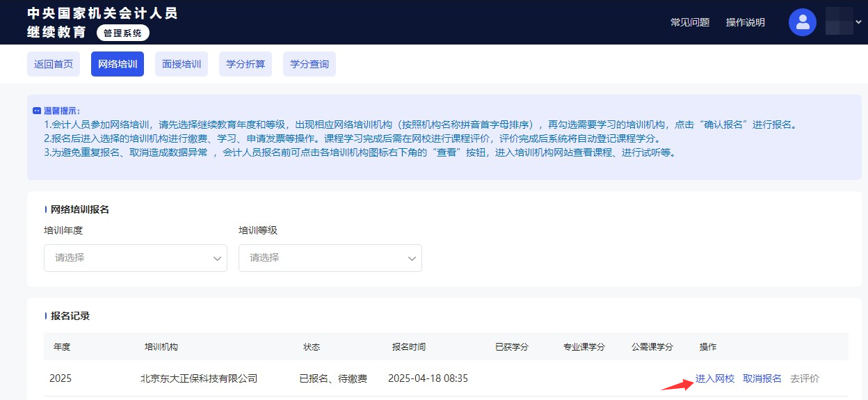Click the 培训机构 column header
The height and width of the screenshot is (400, 868).
point(161,346)
